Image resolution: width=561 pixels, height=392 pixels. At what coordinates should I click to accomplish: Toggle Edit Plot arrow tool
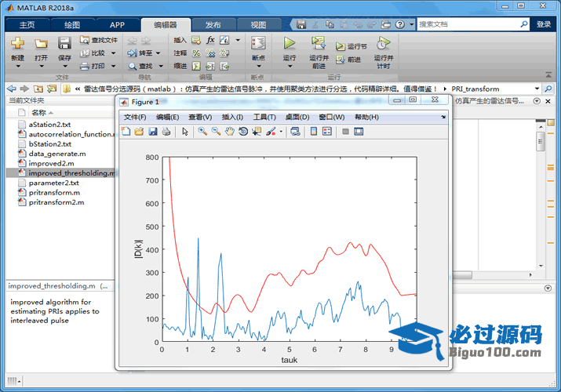tap(185, 132)
